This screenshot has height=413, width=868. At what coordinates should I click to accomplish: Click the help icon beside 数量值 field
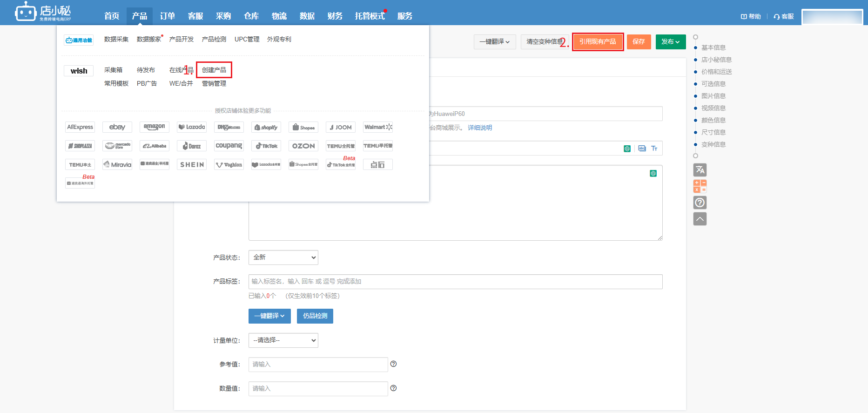pyautogui.click(x=393, y=388)
